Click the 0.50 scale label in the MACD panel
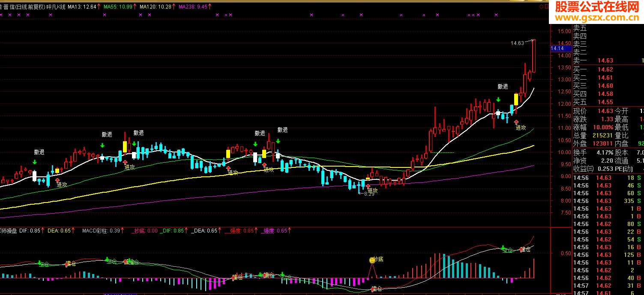 [566, 253]
